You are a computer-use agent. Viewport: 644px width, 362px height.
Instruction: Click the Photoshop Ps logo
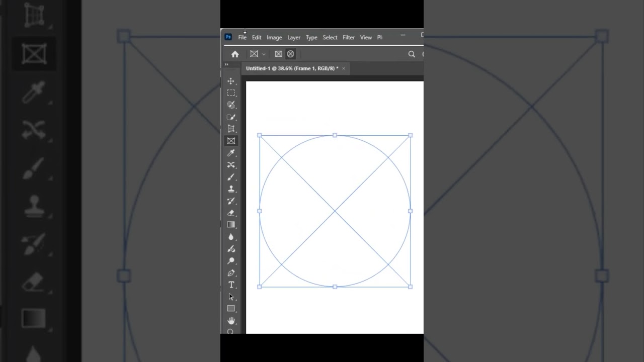pyautogui.click(x=228, y=37)
